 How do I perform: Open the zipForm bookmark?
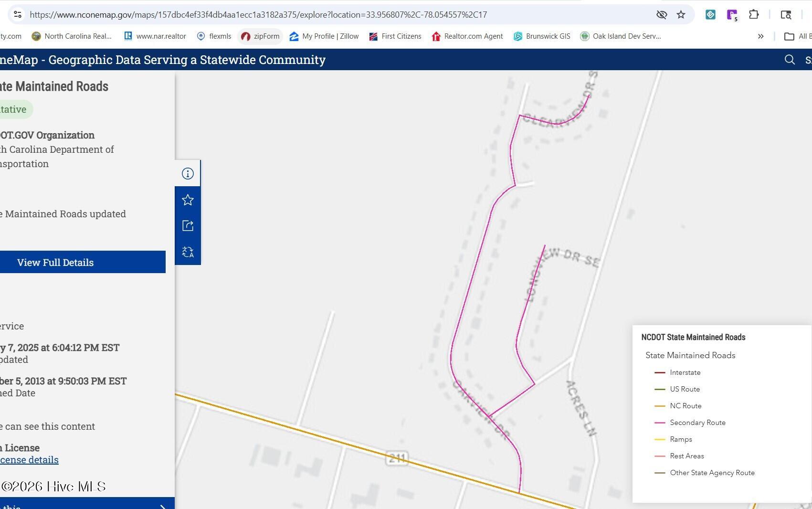click(x=260, y=36)
